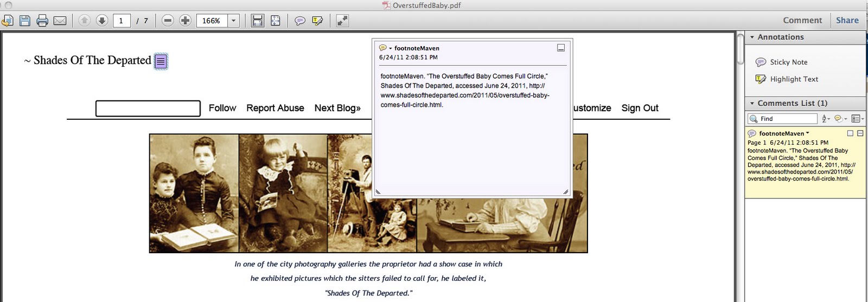Select the toolbar Sticky Note tool
The height and width of the screenshot is (302, 868).
coord(299,21)
